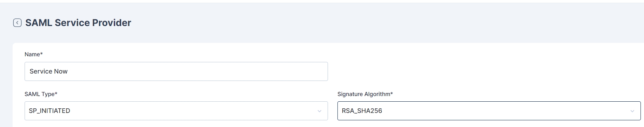Click into the Name input field

176,71
